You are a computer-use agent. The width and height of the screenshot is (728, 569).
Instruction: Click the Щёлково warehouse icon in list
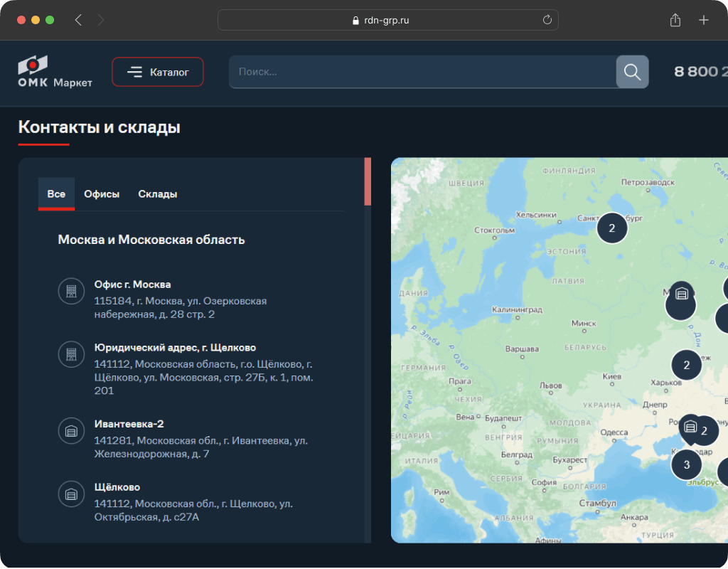click(71, 494)
